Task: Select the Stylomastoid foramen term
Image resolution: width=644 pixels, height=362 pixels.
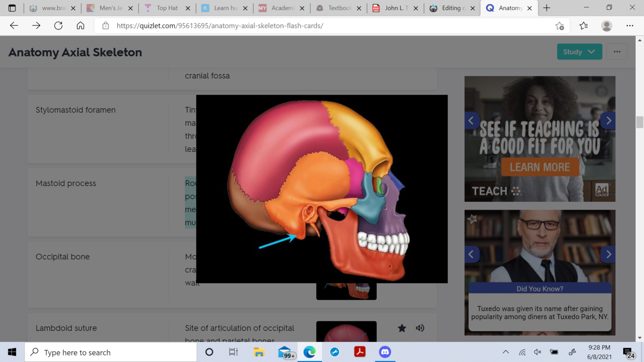Action: click(x=75, y=110)
